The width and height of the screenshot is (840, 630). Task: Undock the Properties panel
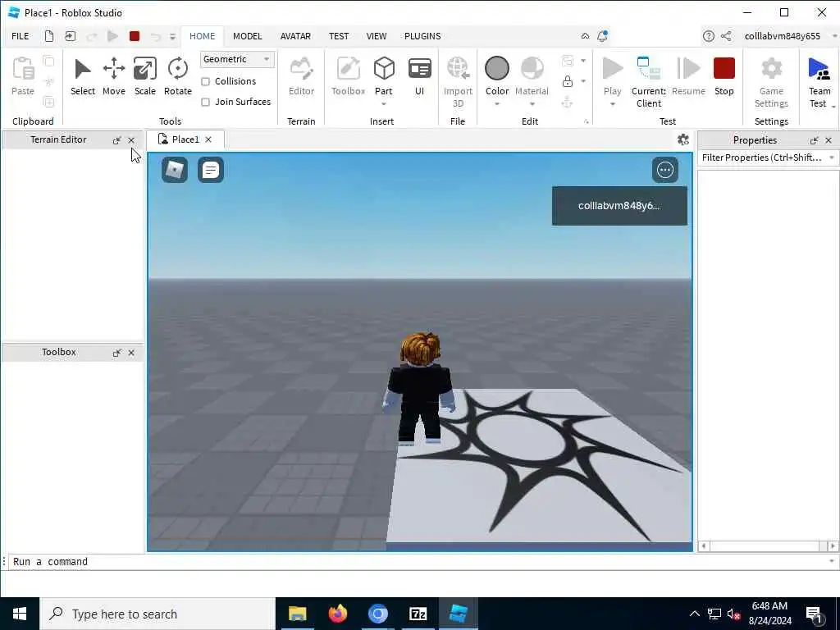tap(815, 140)
